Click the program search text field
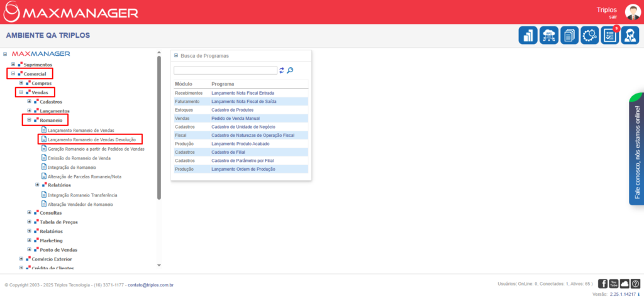The image size is (644, 297). [225, 70]
